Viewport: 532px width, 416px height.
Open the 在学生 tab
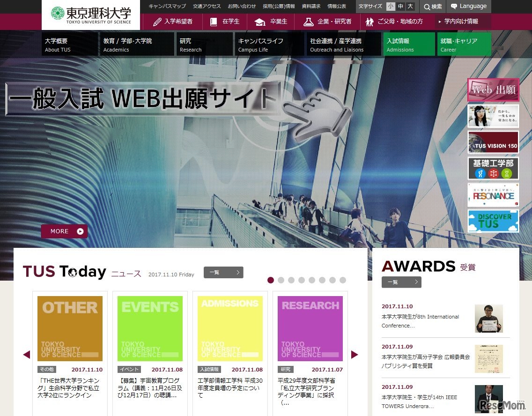(x=225, y=22)
